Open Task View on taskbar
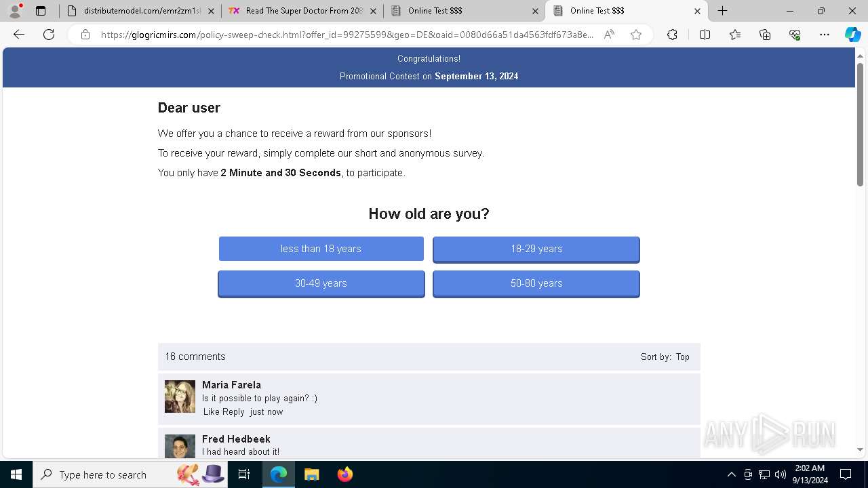The width and height of the screenshot is (868, 488). tap(244, 474)
